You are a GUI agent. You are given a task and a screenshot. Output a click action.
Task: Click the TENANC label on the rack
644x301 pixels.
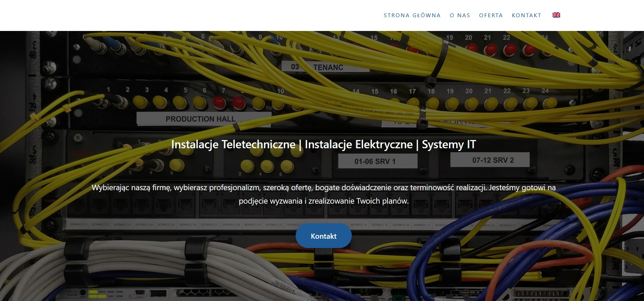coord(328,67)
